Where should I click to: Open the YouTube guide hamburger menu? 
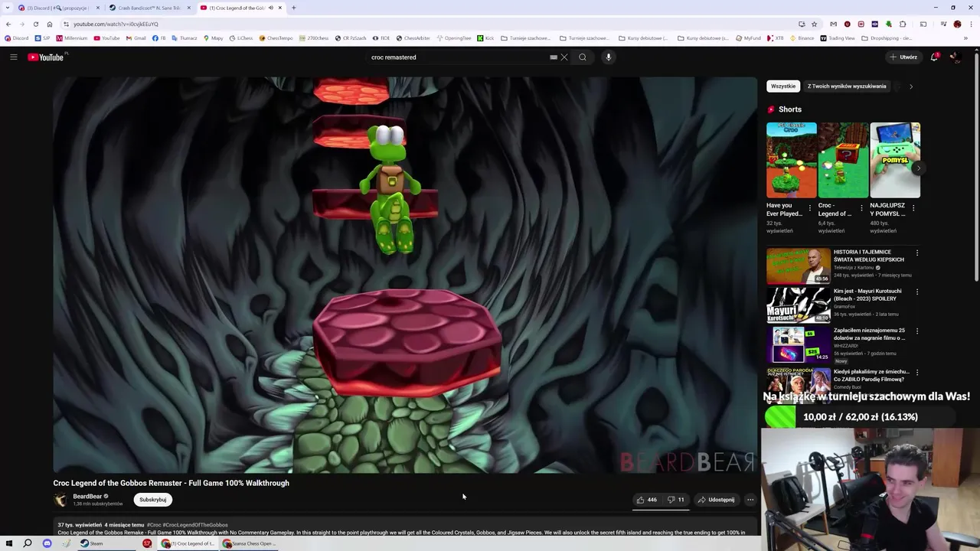pos(14,57)
